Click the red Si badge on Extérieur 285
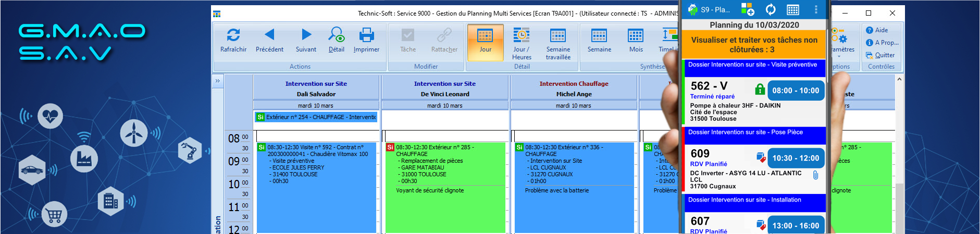980x234 pixels. [390, 147]
